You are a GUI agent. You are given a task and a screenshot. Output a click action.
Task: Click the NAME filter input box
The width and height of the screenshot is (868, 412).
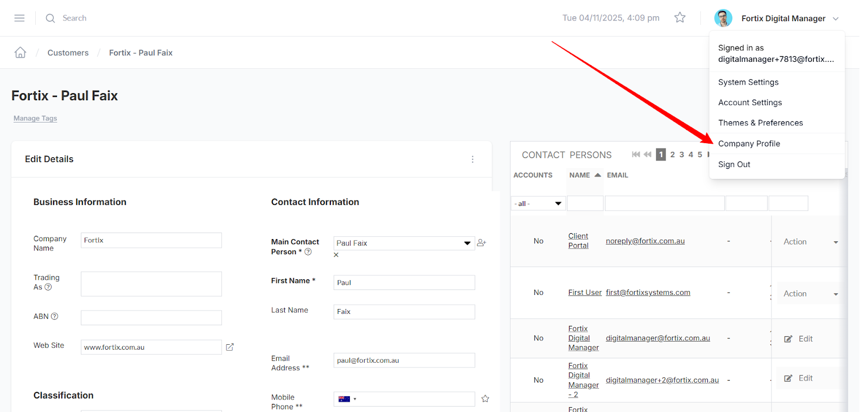pos(585,203)
